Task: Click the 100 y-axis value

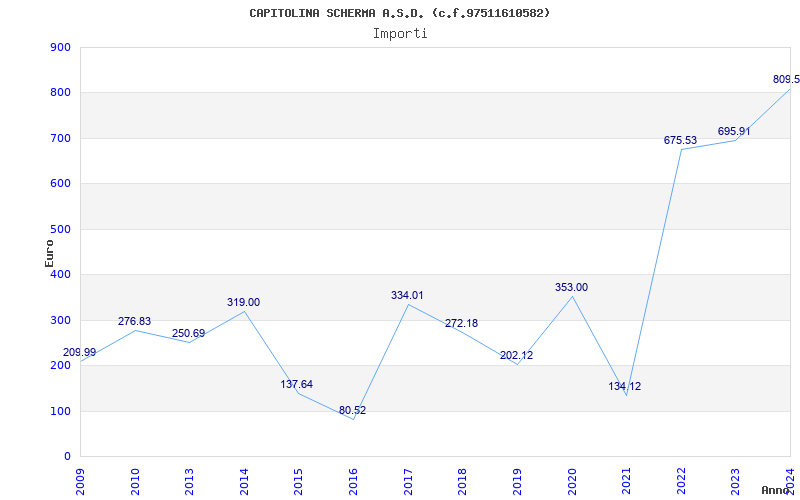Action: [60, 411]
